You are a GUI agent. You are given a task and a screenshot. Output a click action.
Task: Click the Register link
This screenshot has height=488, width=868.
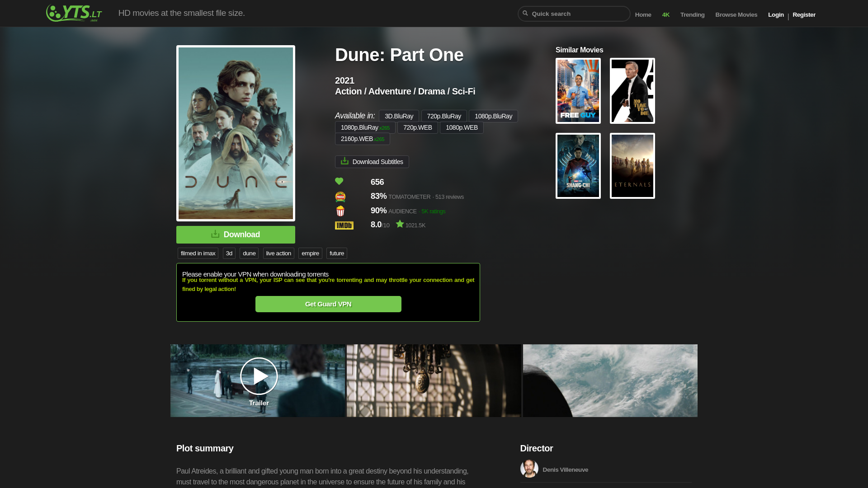[804, 15]
